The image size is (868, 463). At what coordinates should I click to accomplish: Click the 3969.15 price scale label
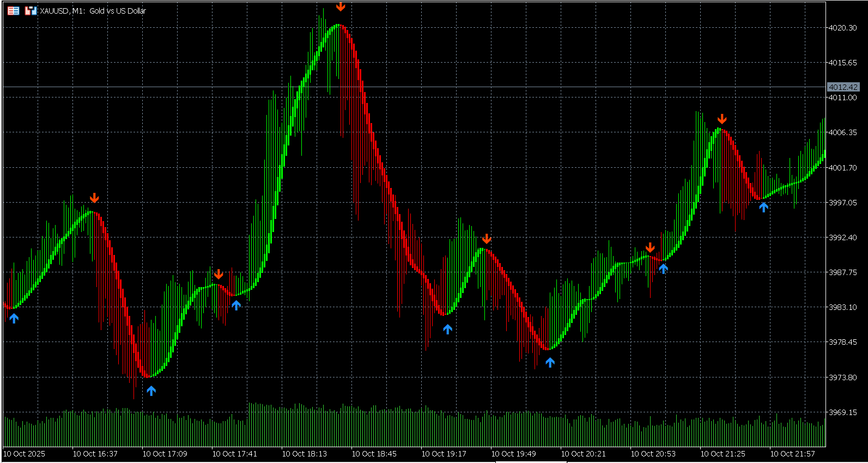pos(843,412)
